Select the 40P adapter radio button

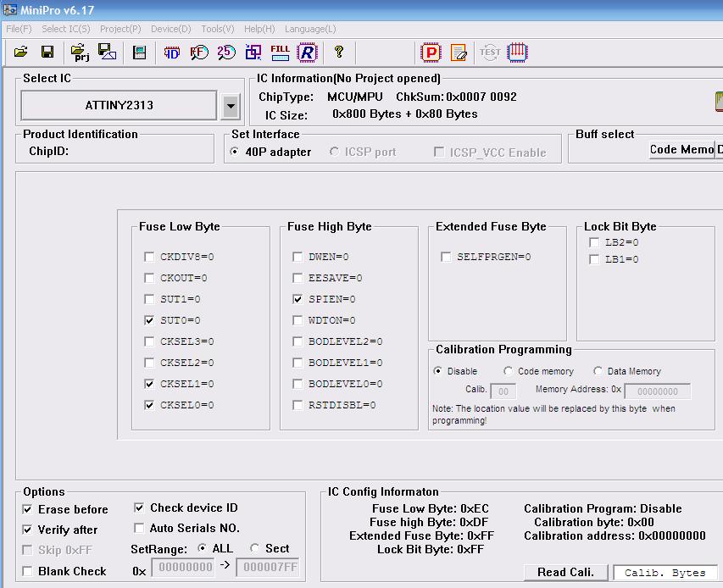pos(235,152)
